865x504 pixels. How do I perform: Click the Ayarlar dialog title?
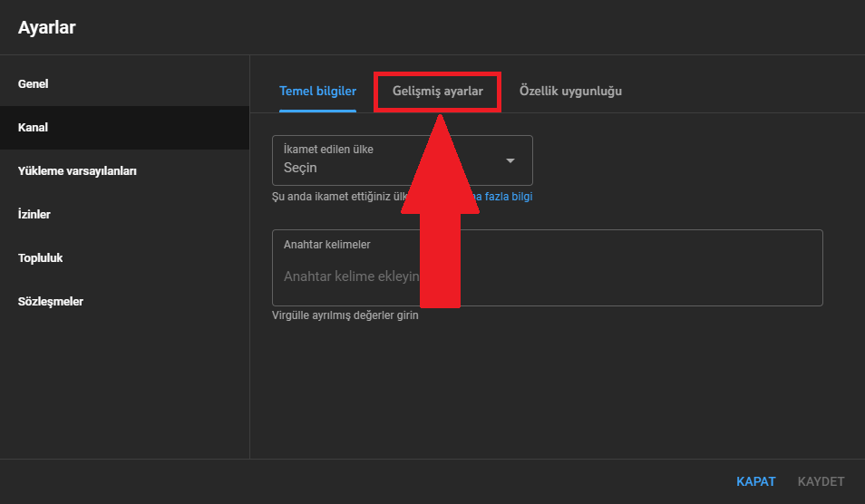coord(47,27)
